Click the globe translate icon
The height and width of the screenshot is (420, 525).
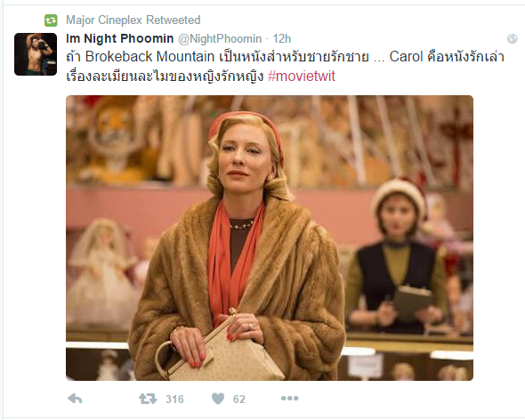(513, 39)
